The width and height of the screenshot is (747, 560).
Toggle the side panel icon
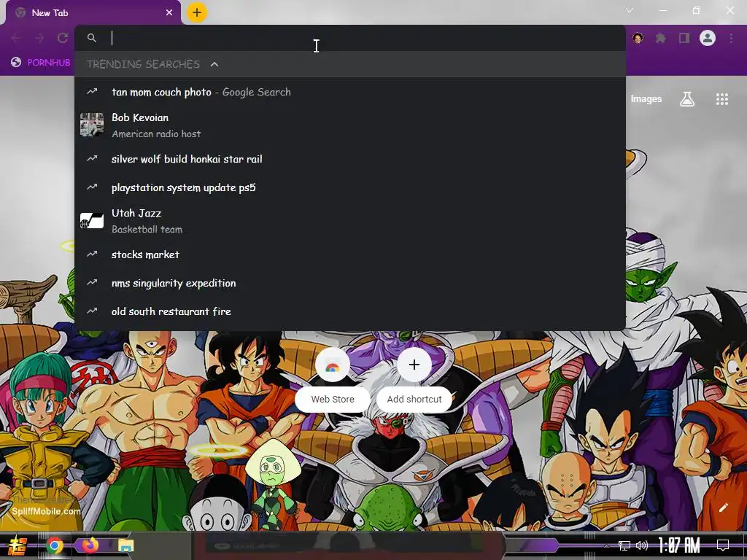coord(684,38)
